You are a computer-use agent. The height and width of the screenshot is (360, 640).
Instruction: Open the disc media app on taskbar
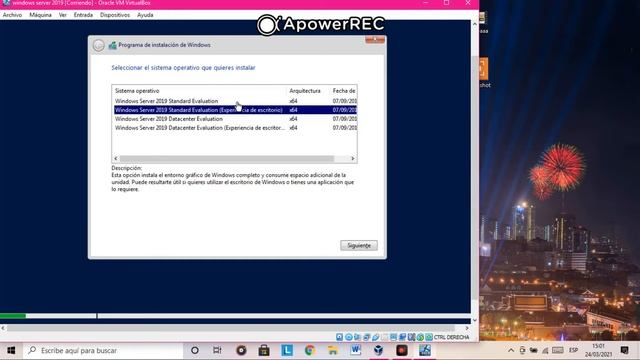pyautogui.click(x=241, y=350)
